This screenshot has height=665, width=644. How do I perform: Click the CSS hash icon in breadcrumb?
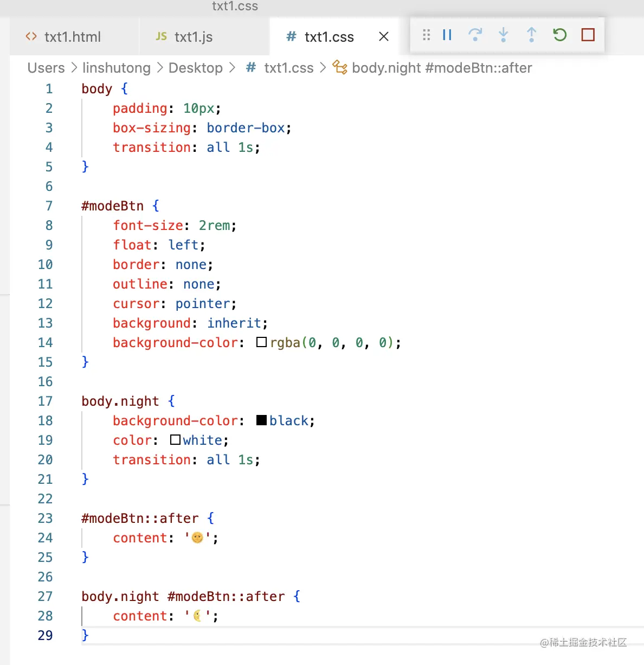tap(250, 67)
